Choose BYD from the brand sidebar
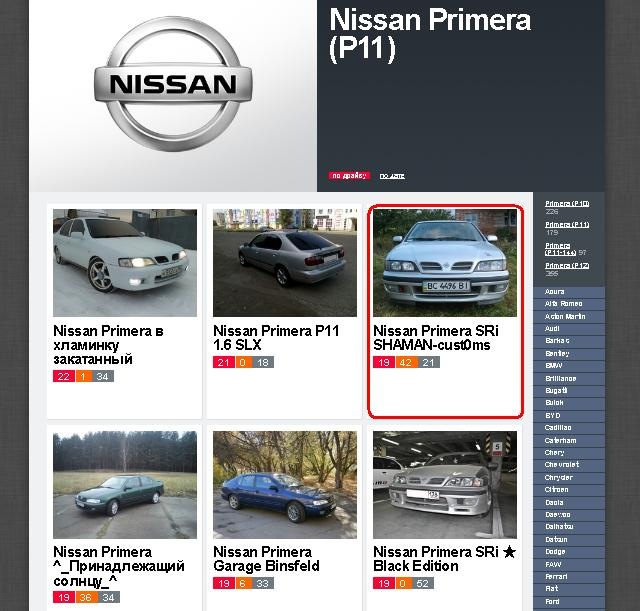Viewport: 640px width, 611px height. tap(553, 415)
